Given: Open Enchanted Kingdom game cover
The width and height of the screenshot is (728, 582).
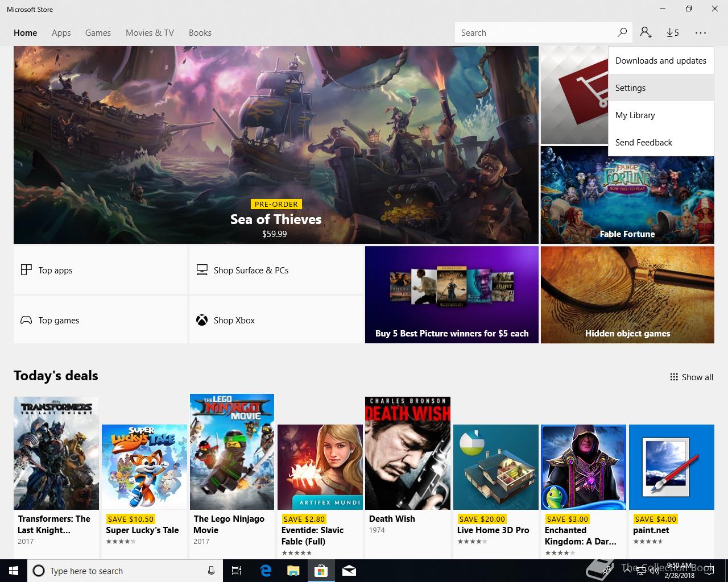Looking at the screenshot, I should (x=584, y=467).
